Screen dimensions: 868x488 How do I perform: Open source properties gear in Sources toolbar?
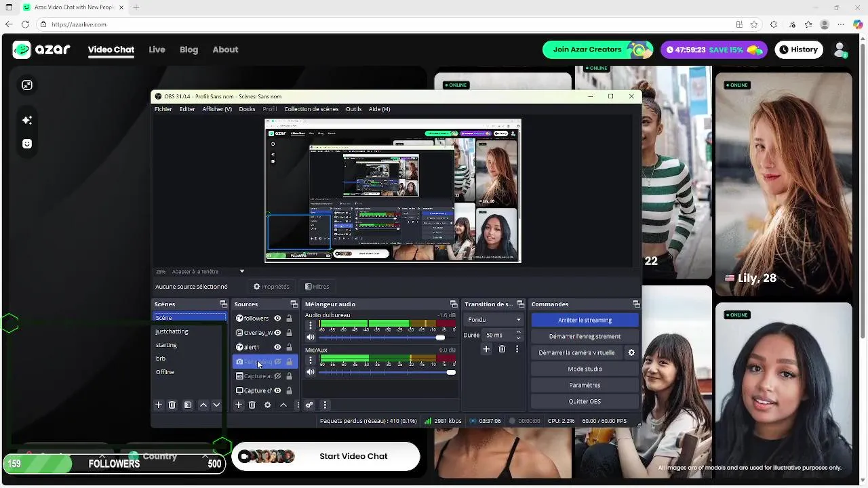pos(267,405)
